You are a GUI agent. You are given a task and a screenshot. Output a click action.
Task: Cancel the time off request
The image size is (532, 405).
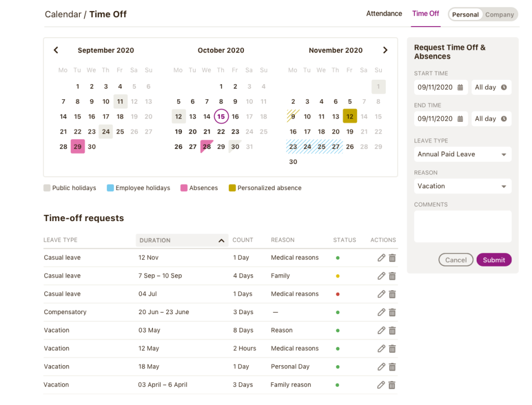tap(456, 260)
